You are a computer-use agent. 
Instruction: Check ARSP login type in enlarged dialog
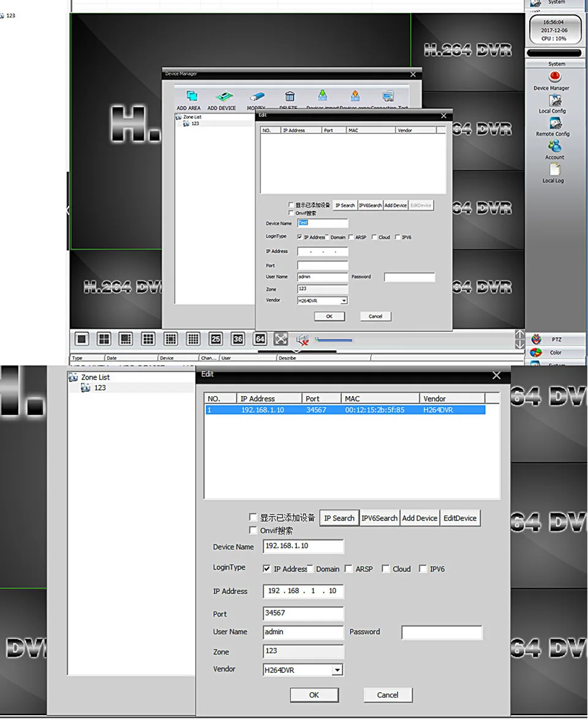point(349,568)
